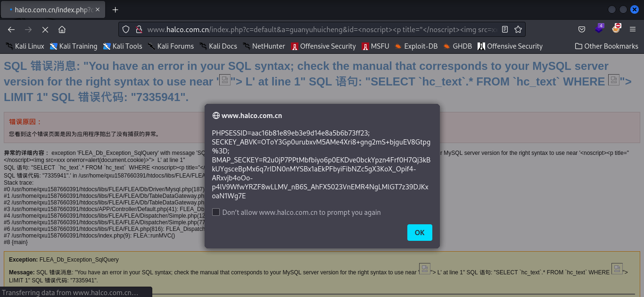Check "Don't allow www.halco.com.cn to prompt" checkbox
644x297 pixels.
(x=216, y=212)
